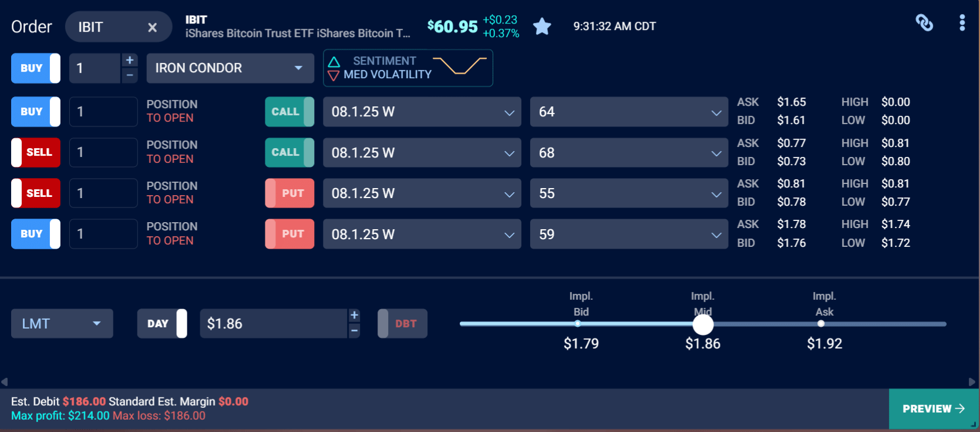This screenshot has width=980, height=432.
Task: Select the Order tab label
Action: tap(31, 26)
